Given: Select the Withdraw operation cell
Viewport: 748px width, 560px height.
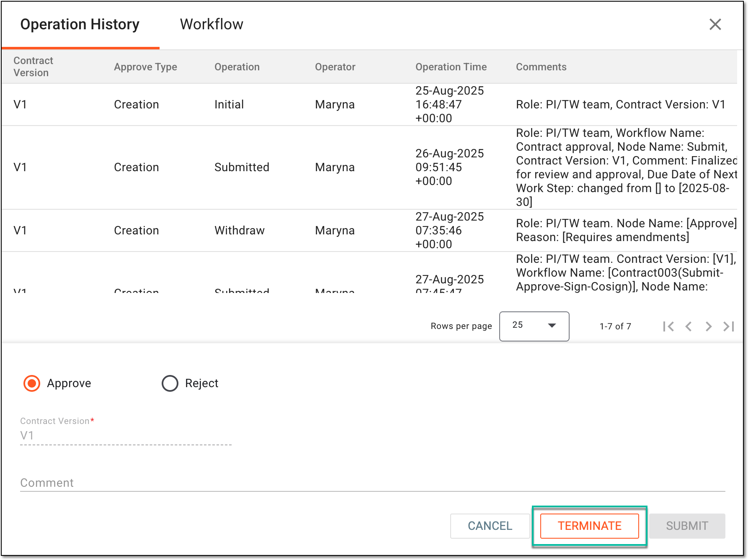Looking at the screenshot, I should pos(240,230).
